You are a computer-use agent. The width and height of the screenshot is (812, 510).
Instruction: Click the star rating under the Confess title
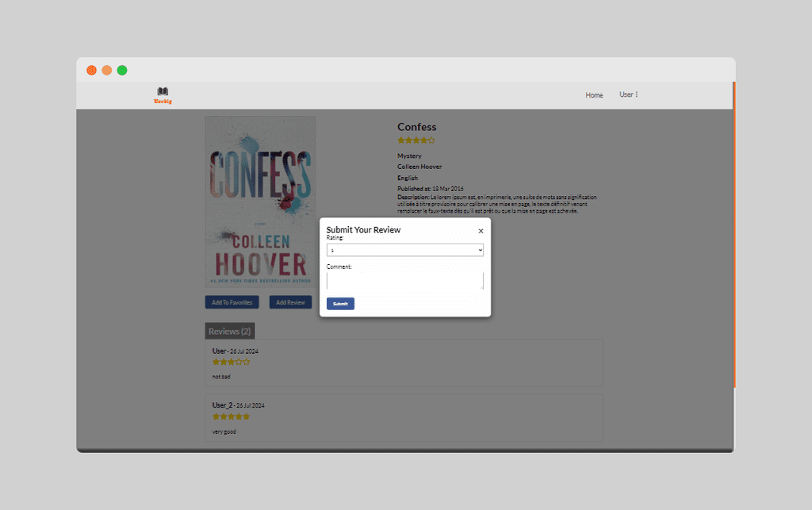pos(416,140)
